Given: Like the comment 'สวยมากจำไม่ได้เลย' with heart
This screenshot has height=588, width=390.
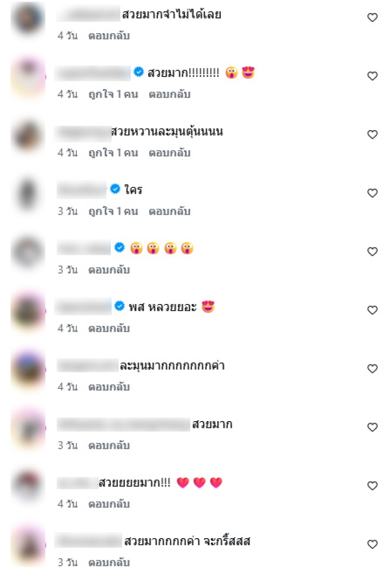Looking at the screenshot, I should coord(372,18).
